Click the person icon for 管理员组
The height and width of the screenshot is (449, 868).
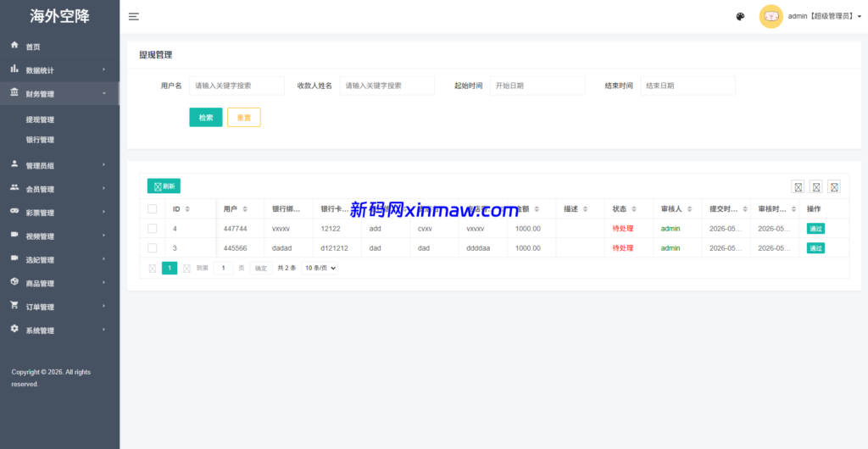click(15, 164)
